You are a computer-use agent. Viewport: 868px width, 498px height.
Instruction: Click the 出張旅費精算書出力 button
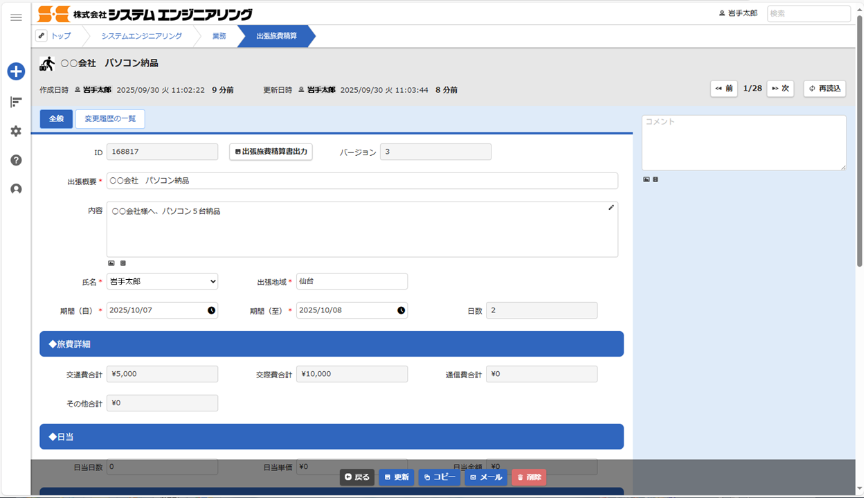point(271,152)
